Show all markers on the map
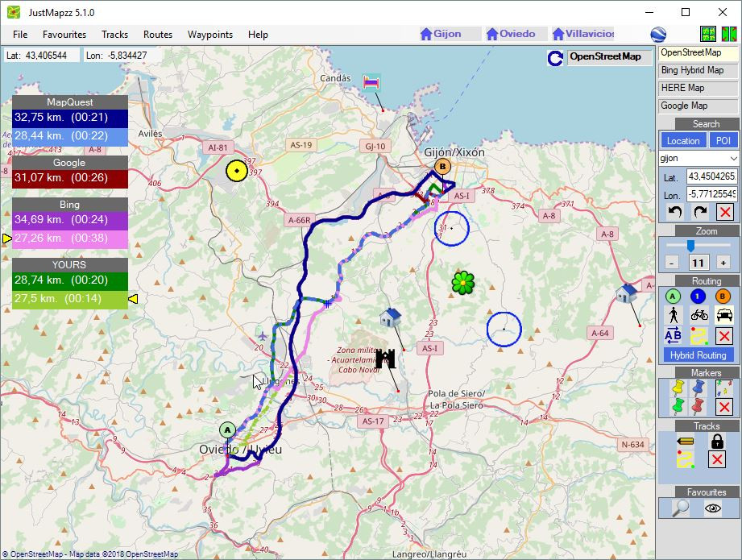 point(724,388)
